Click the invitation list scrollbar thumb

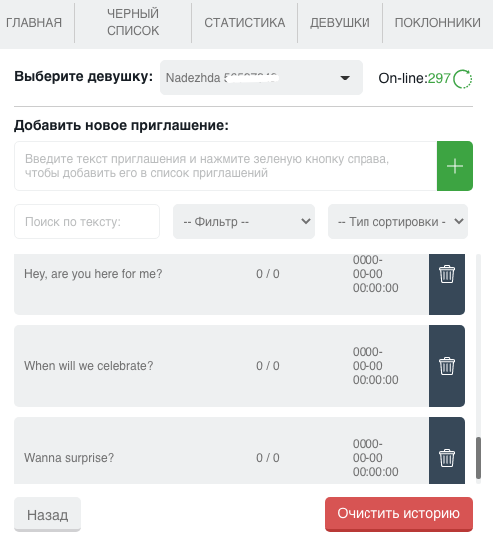478,458
